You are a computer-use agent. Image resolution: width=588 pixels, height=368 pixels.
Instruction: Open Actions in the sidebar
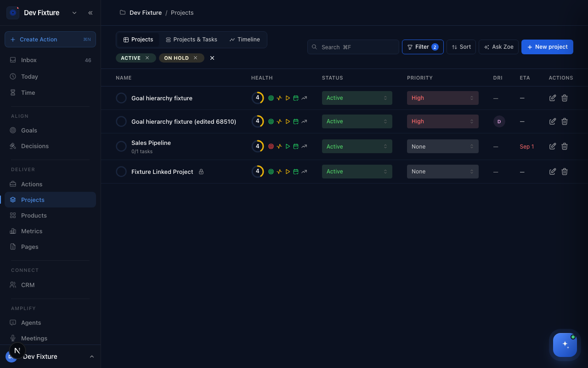[x=50, y=184]
